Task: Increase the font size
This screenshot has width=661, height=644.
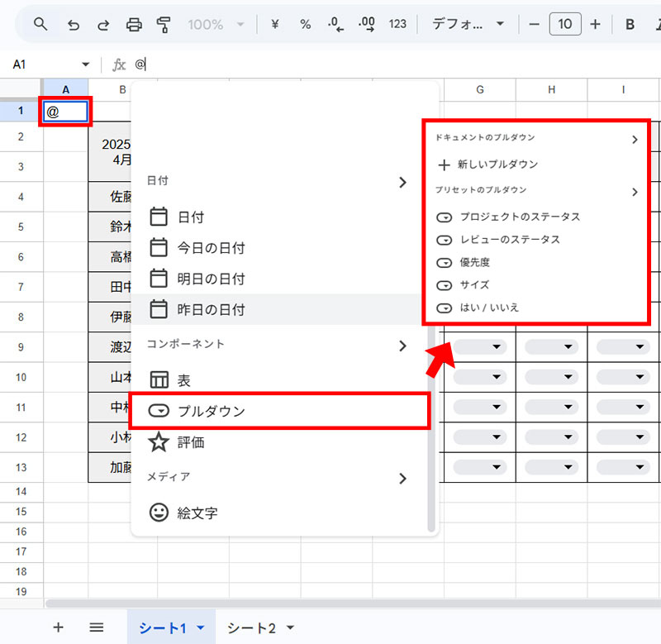Action: tap(595, 25)
